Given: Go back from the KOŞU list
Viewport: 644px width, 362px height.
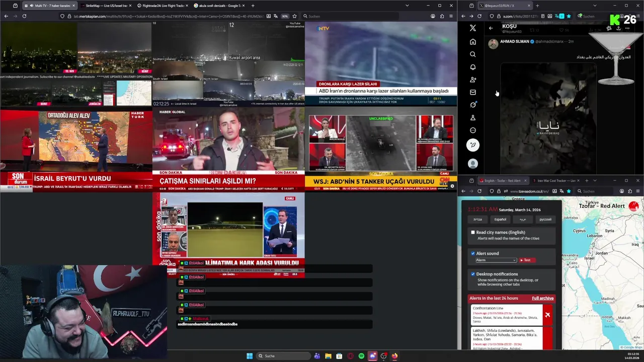Looking at the screenshot, I should pos(491,28).
